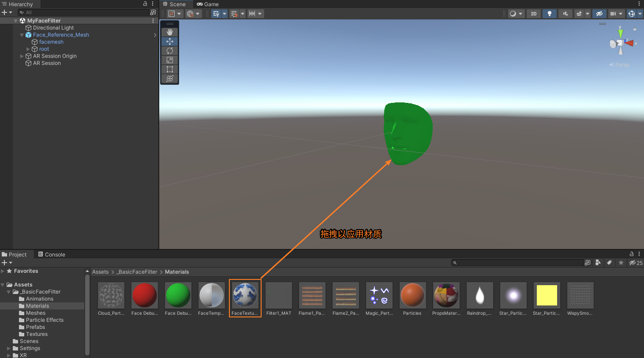Viewport: 644px width, 358px height.
Task: Select the FaceTexture material
Action: [245, 298]
